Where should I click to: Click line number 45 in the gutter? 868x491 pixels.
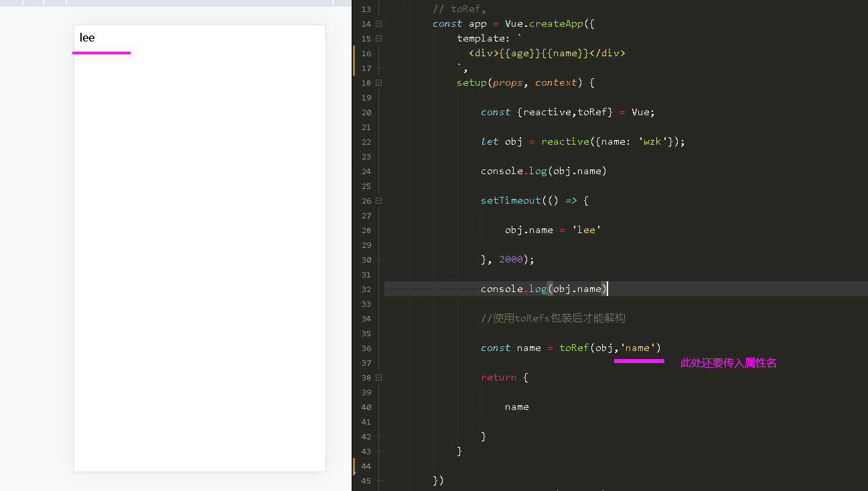tap(366, 481)
